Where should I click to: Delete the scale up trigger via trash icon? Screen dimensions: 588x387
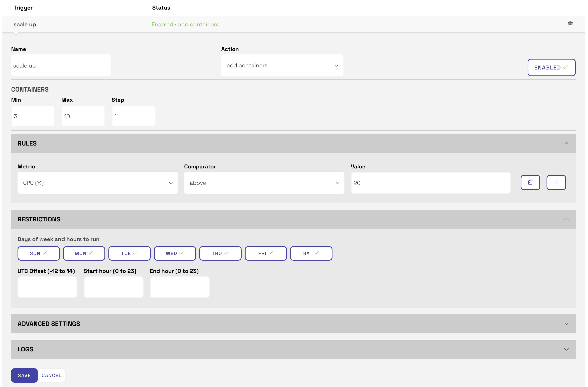coord(570,24)
